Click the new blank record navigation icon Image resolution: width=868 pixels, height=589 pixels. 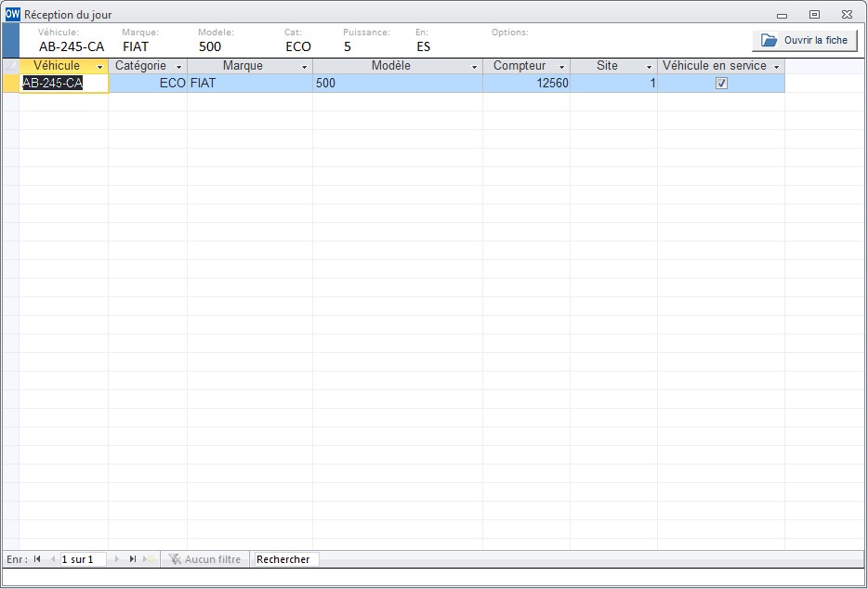(x=149, y=559)
